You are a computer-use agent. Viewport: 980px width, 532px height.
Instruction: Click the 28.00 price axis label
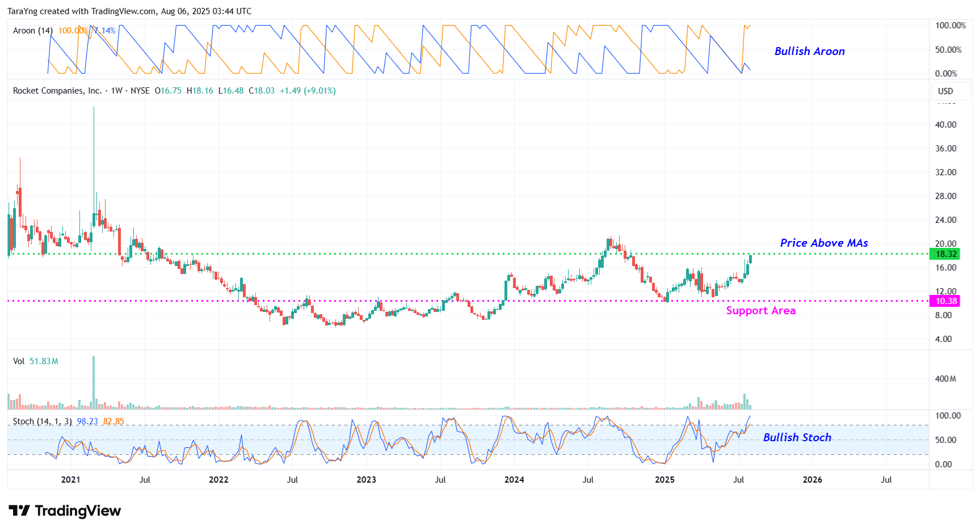(x=945, y=196)
